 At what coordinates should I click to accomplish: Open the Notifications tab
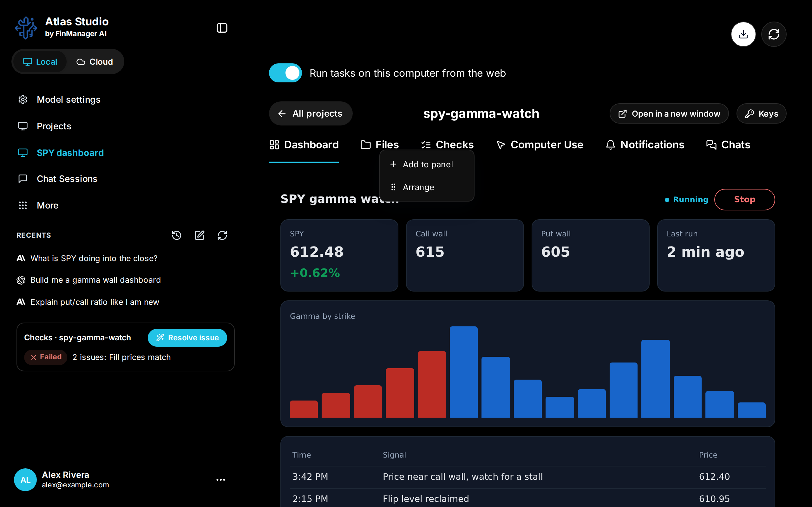pyautogui.click(x=645, y=144)
